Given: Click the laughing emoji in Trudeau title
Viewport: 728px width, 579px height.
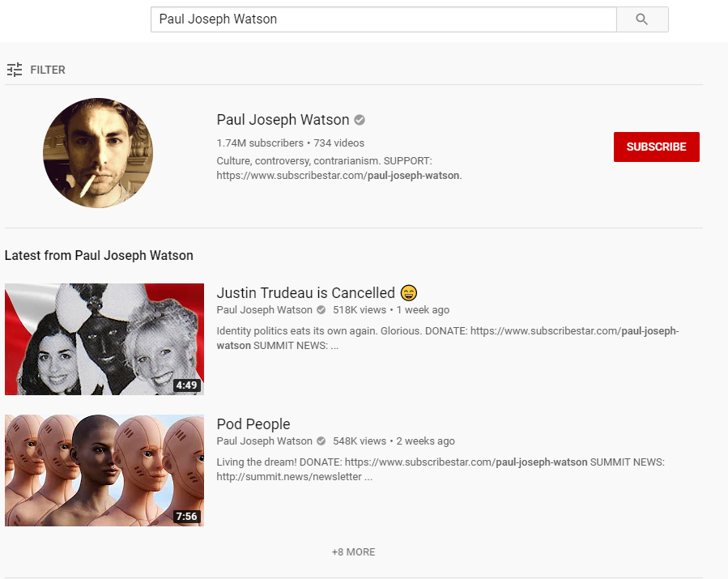Looking at the screenshot, I should click(409, 293).
